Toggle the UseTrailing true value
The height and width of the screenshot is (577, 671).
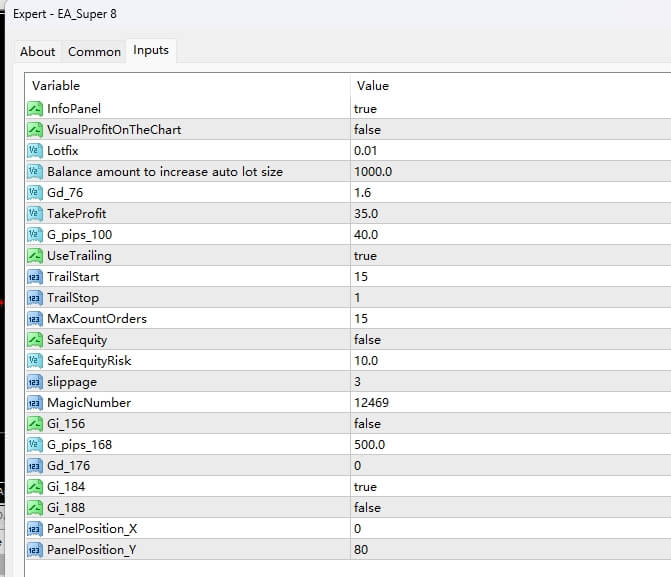pyautogui.click(x=365, y=255)
